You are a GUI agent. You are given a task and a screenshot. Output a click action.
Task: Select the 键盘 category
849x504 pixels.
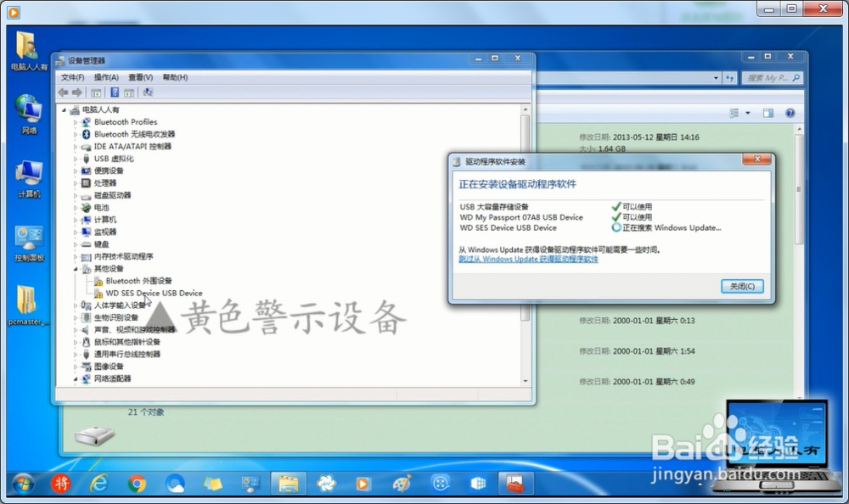[x=101, y=244]
